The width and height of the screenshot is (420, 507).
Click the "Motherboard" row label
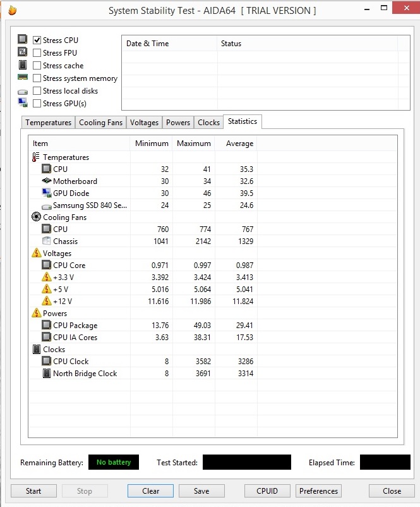(75, 181)
